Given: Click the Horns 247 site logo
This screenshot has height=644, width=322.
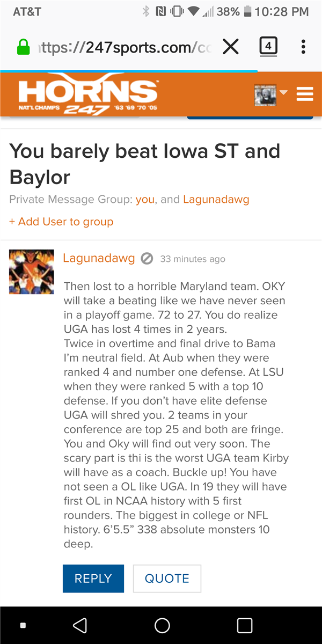Looking at the screenshot, I should [x=88, y=96].
